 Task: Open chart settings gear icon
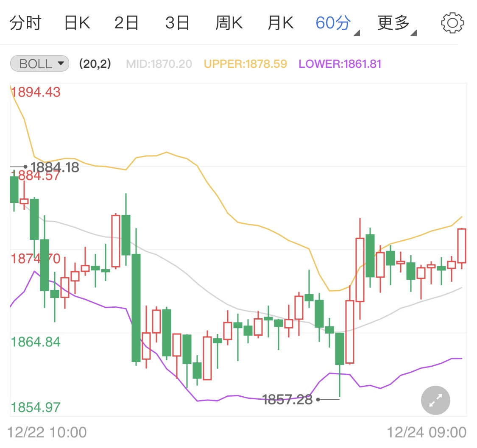tap(452, 23)
